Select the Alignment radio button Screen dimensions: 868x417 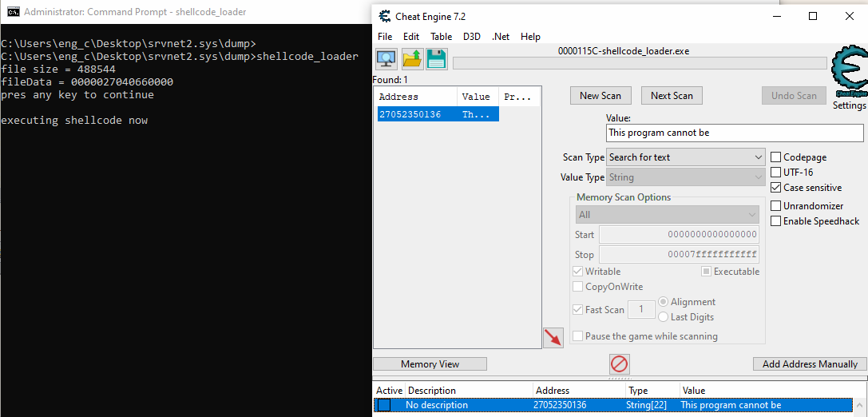[x=664, y=303]
